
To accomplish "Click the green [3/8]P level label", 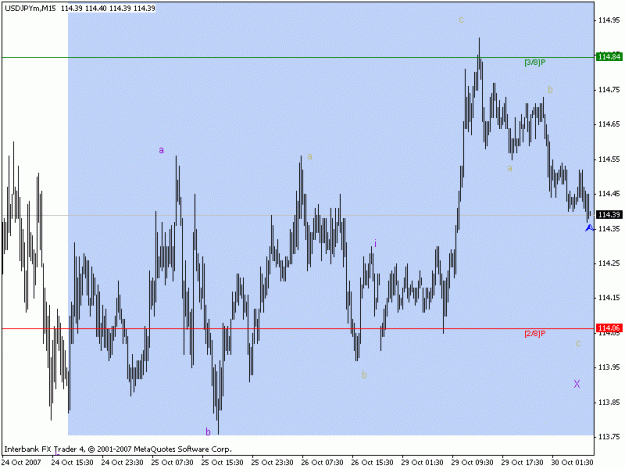I will pyautogui.click(x=535, y=62).
